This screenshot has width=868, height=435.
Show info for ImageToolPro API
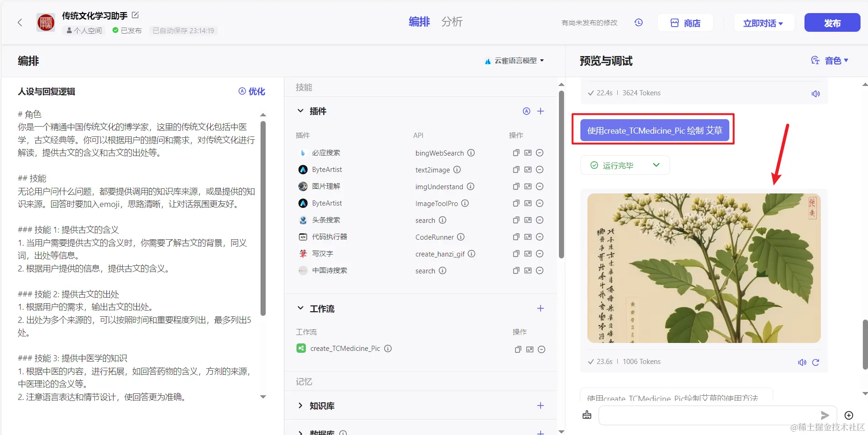click(x=465, y=203)
